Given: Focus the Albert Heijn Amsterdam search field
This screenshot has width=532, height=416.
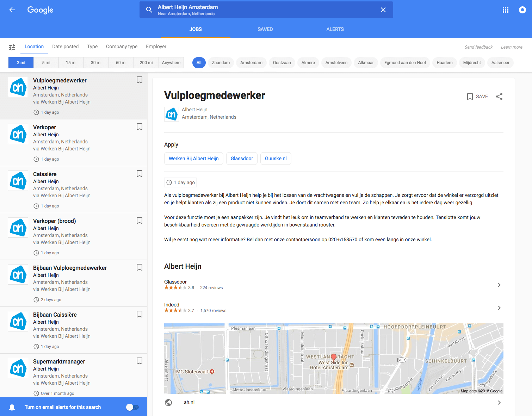Looking at the screenshot, I should (x=266, y=10).
